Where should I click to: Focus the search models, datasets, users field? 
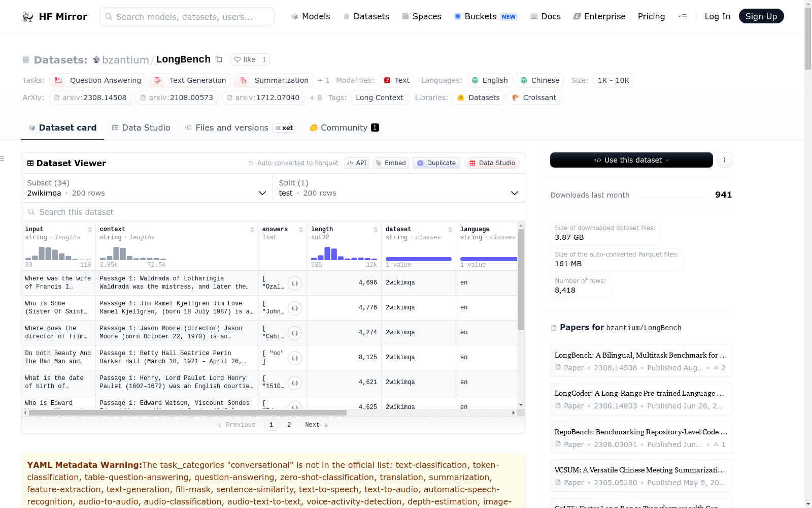coord(187,16)
